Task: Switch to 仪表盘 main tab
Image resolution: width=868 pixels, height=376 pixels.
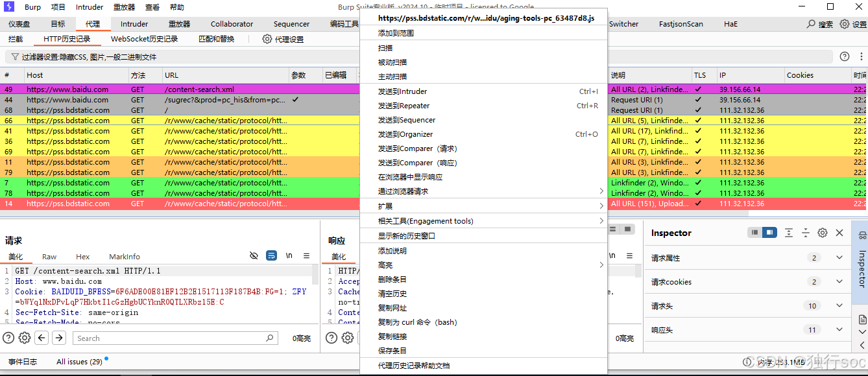Action: [19, 24]
